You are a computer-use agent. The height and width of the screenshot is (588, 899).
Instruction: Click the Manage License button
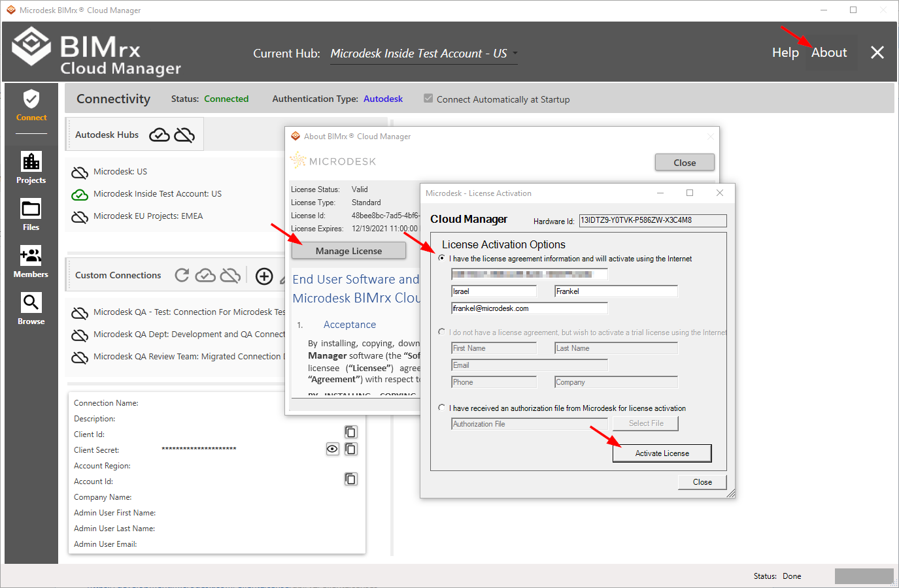click(x=348, y=251)
